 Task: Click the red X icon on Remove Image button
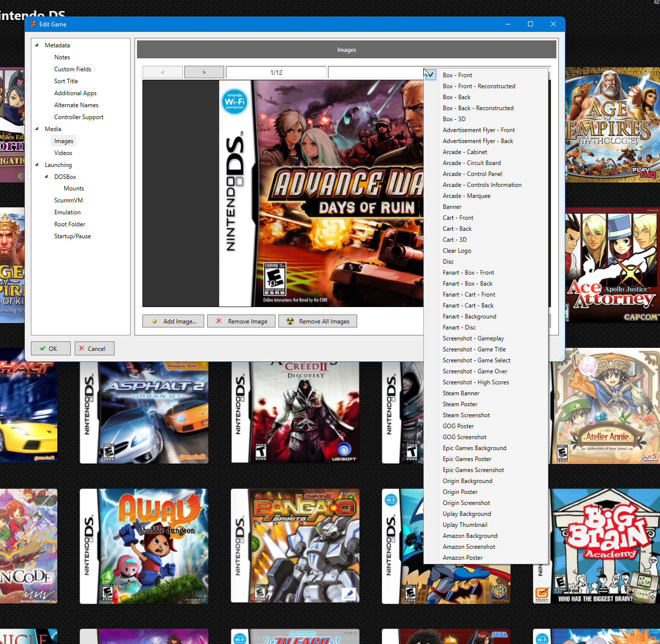click(x=219, y=322)
